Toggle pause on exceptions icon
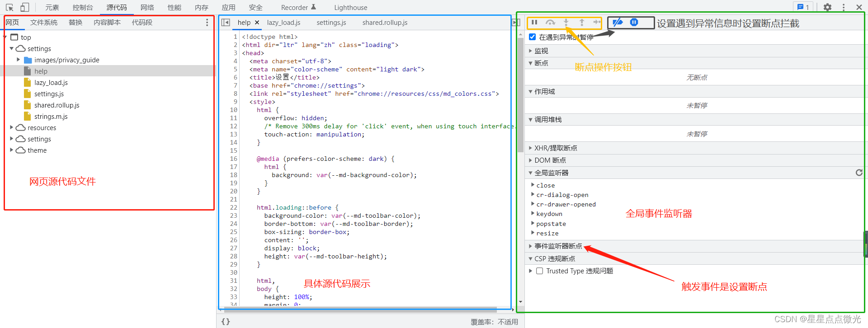Image resolution: width=868 pixels, height=328 pixels. (634, 22)
